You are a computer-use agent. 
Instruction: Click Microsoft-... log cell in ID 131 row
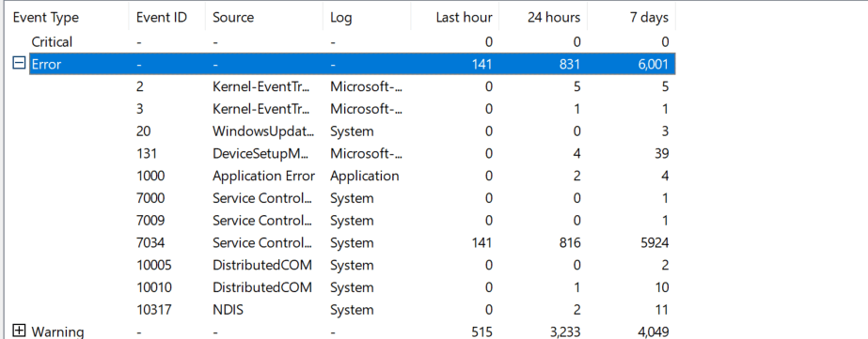pyautogui.click(x=367, y=153)
